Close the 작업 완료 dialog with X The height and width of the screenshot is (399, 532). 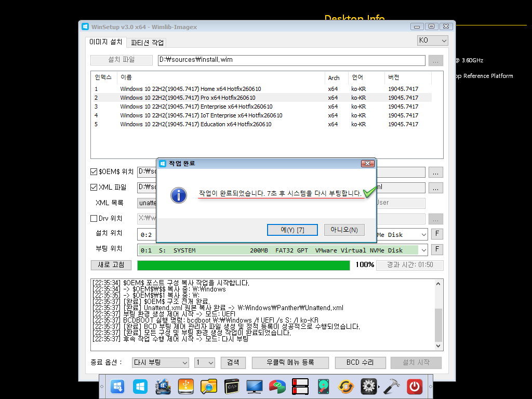[x=368, y=164]
